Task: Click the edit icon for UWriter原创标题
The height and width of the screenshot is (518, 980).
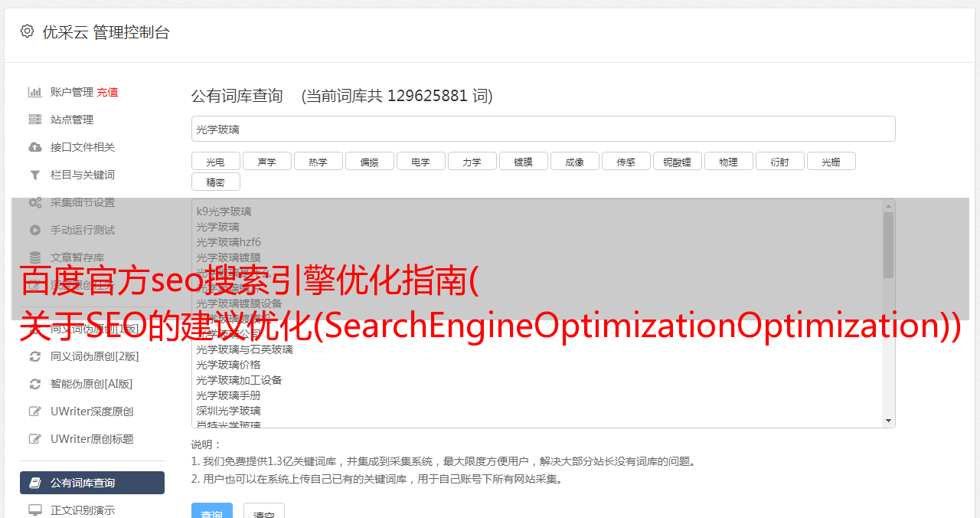Action: [35, 439]
